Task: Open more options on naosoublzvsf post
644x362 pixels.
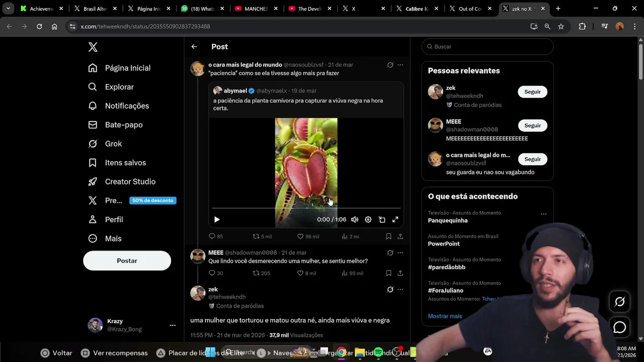Action: [x=400, y=65]
